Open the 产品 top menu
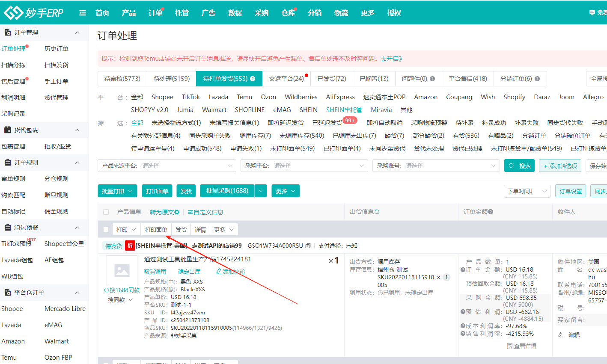Viewport: 607px width, 364px height. coord(129,13)
